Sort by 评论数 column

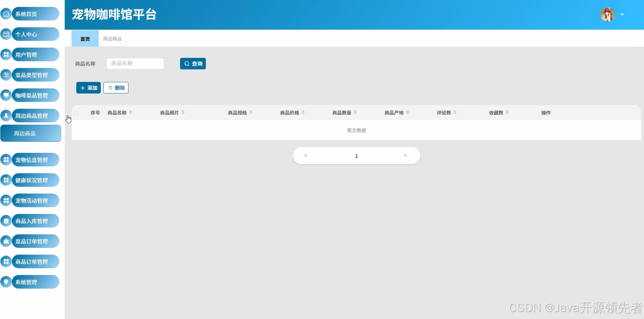455,112
